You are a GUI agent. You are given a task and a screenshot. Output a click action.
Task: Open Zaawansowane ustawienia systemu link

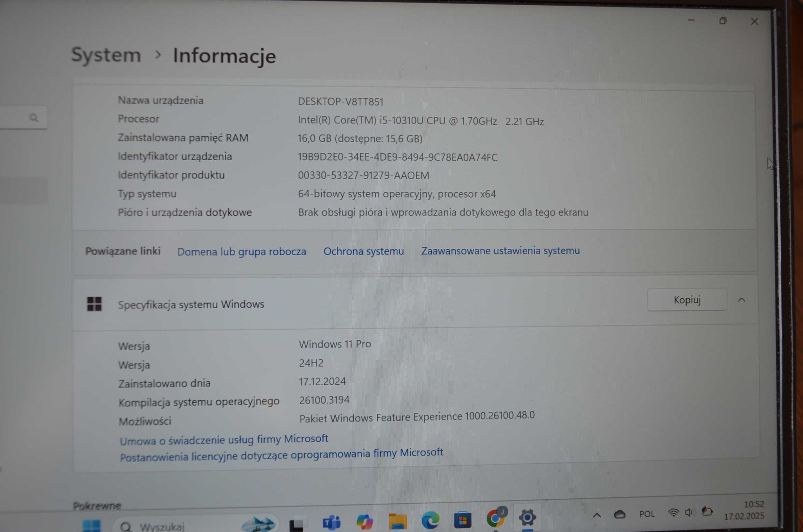[x=501, y=251]
